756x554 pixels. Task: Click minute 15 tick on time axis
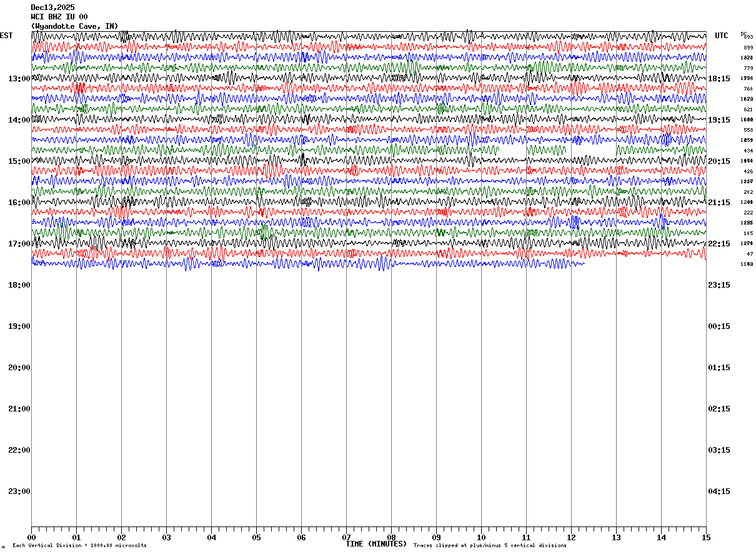706,537
